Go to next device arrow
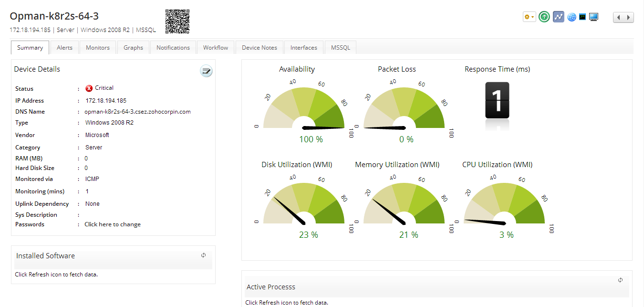This screenshot has height=307, width=644. point(629,17)
